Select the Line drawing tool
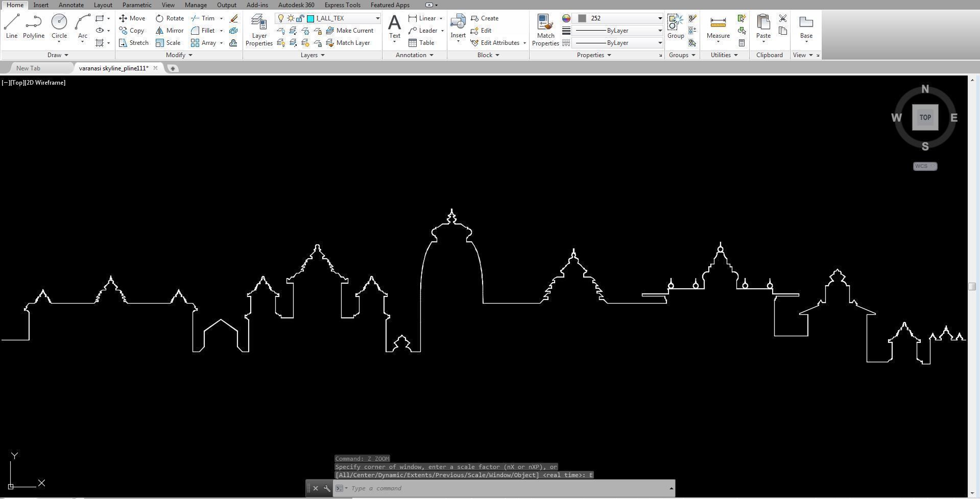Viewport: 980px width, 499px height. click(12, 27)
